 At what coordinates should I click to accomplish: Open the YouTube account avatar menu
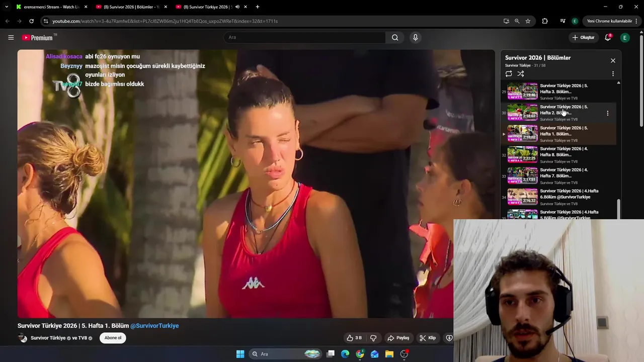pos(625,37)
